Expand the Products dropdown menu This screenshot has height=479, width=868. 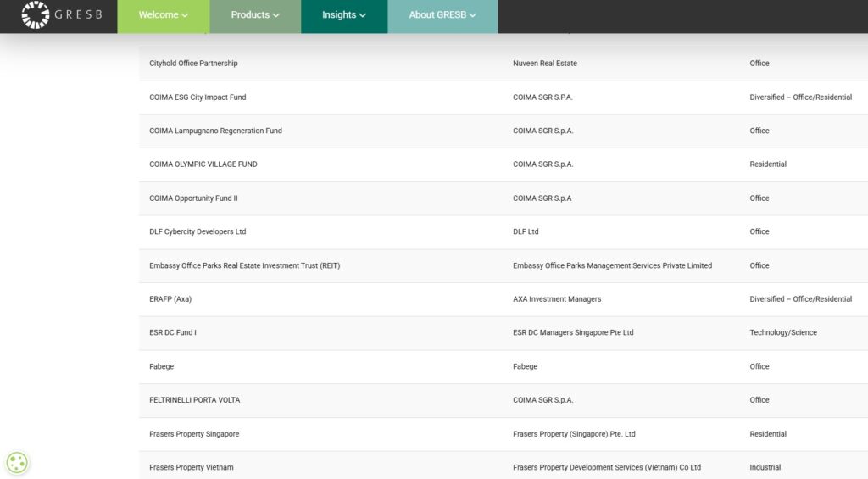pyautogui.click(x=255, y=15)
